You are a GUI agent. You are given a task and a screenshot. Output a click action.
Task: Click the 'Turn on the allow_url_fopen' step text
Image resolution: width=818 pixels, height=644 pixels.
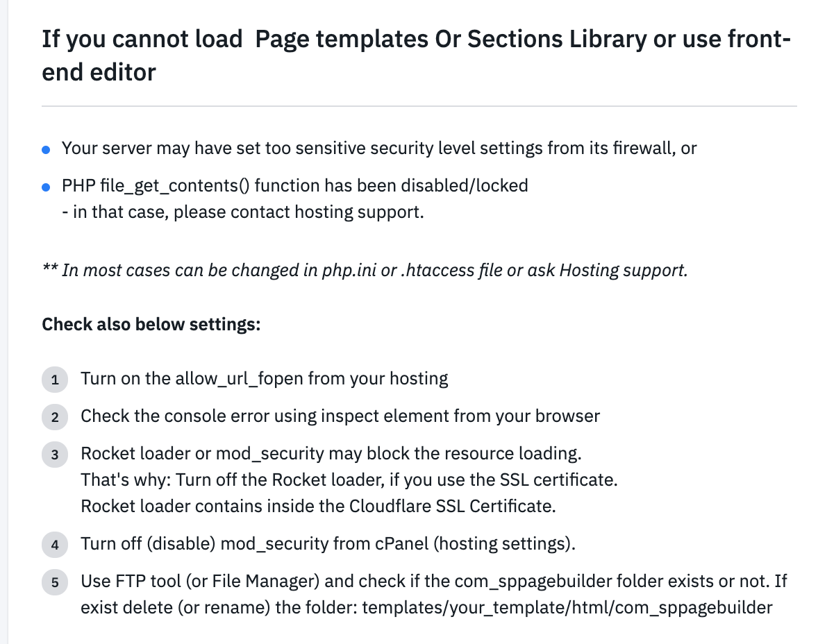(264, 378)
